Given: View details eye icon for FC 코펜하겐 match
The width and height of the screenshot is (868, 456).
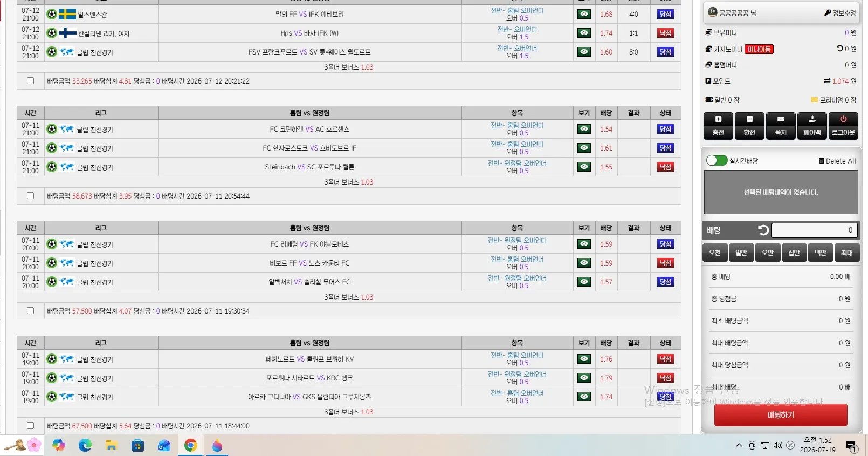Looking at the screenshot, I should click(584, 129).
